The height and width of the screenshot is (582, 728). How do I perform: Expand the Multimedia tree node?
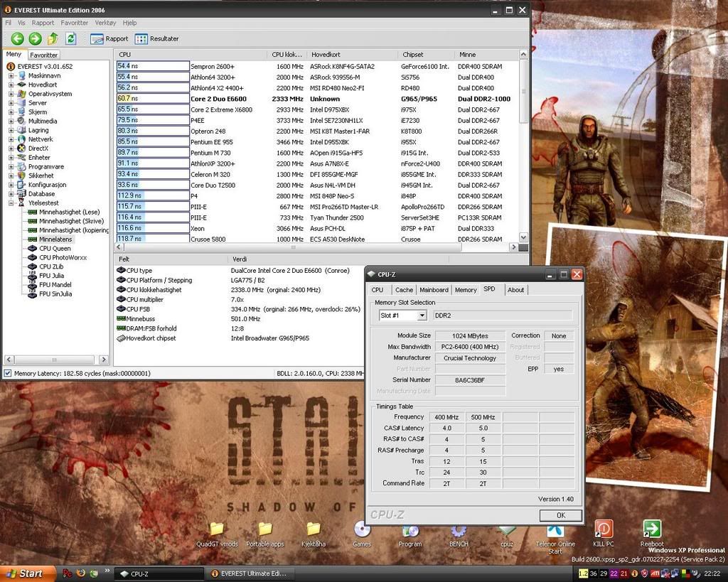click(11, 121)
